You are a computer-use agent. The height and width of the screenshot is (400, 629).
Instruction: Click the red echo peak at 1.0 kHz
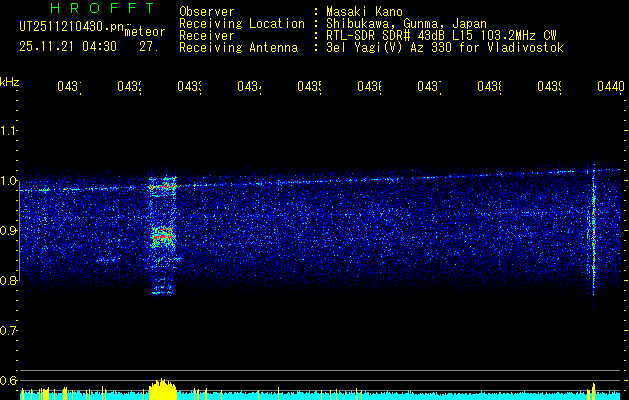[162, 187]
